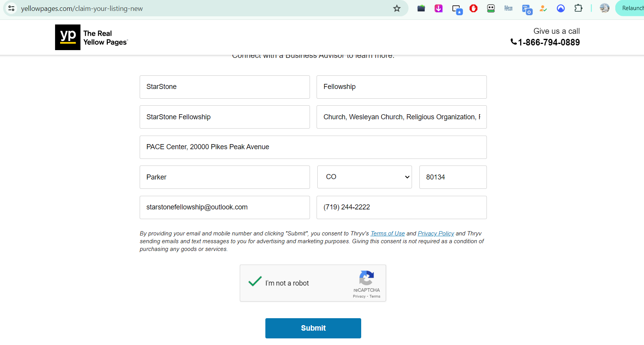Open the blue mountain circle extension
This screenshot has width=644, height=345.
click(561, 8)
